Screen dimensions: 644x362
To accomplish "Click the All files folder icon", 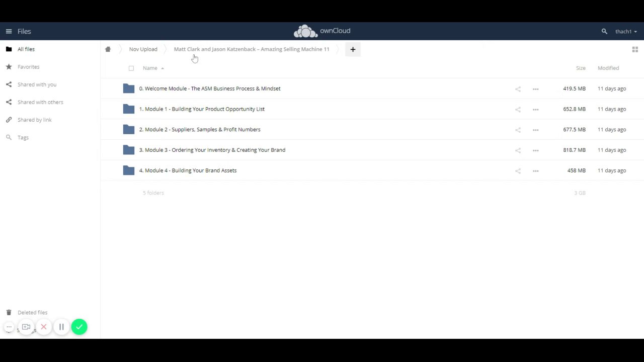I will point(9,49).
